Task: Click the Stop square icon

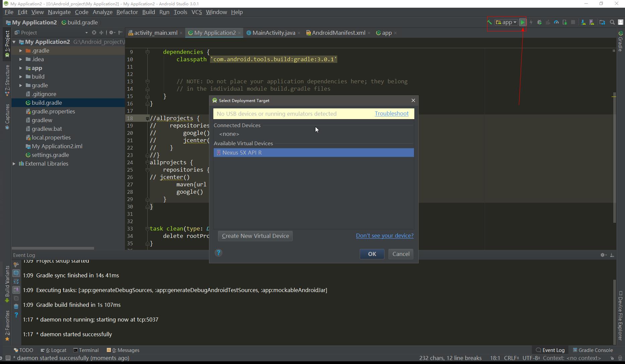Action: coord(573,22)
